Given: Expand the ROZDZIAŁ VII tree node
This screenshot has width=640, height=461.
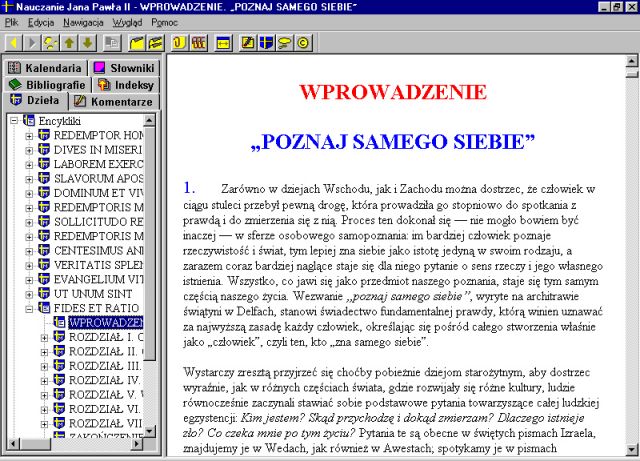Looking at the screenshot, I should click(44, 424).
